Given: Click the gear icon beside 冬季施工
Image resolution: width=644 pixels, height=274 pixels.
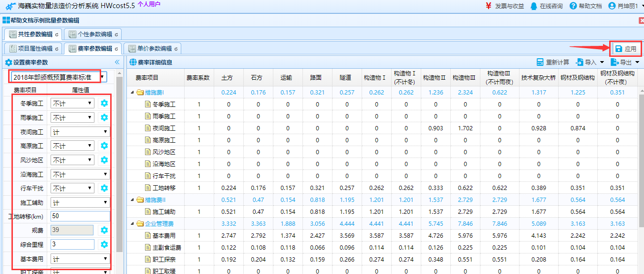Looking at the screenshot, I should (104, 103).
